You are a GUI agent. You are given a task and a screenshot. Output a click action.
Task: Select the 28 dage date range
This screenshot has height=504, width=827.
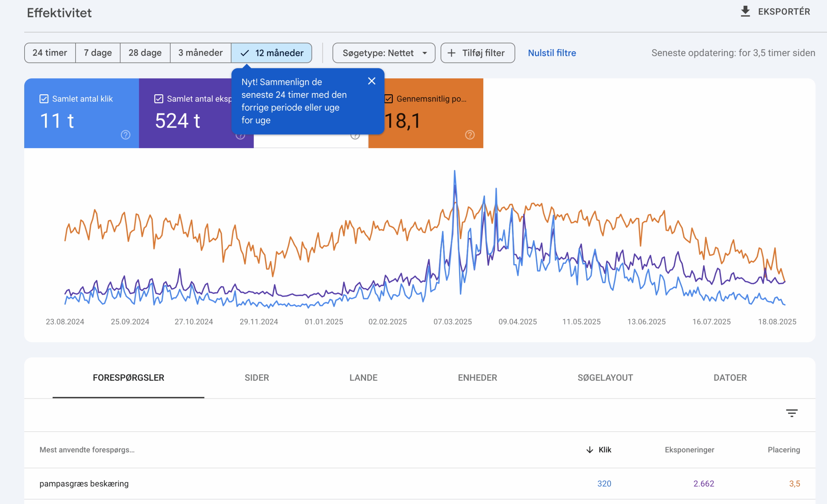click(x=145, y=53)
